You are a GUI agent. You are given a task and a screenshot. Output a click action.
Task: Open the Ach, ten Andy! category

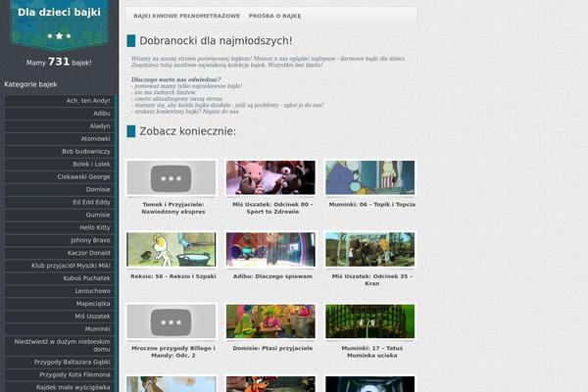[60, 101]
